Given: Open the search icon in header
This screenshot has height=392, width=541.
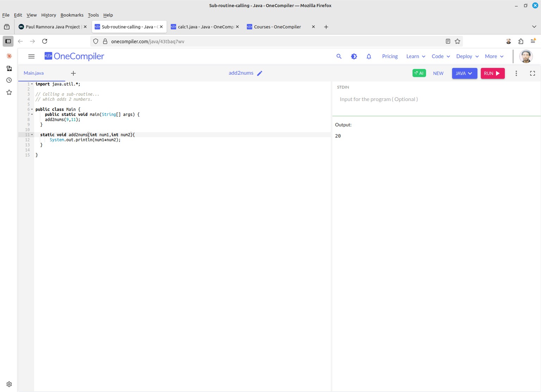Looking at the screenshot, I should click(x=339, y=56).
